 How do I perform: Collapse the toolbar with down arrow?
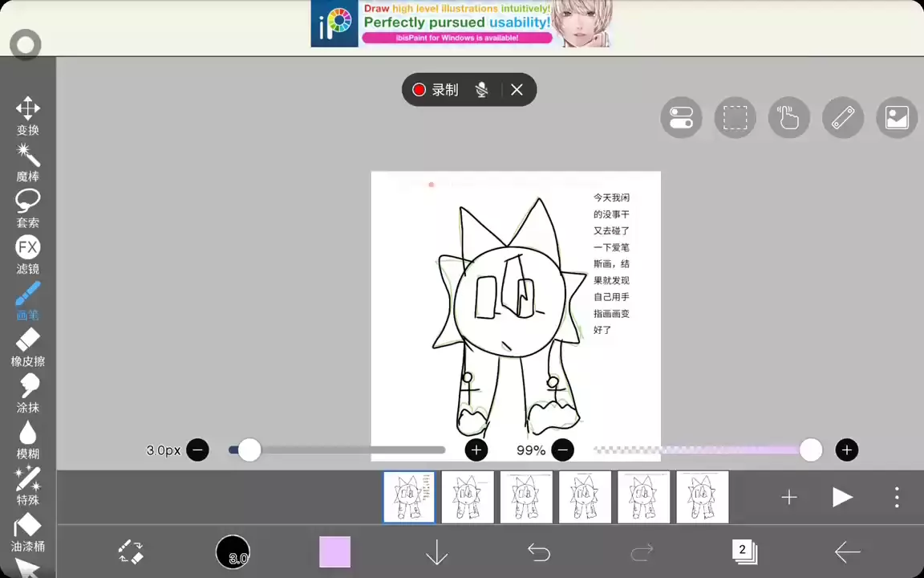point(436,552)
